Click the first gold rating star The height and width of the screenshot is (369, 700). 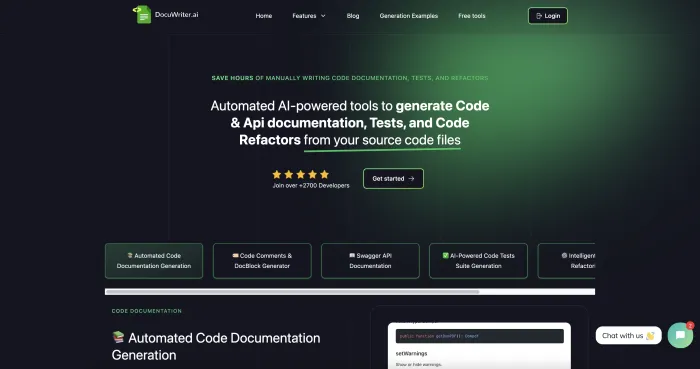(x=277, y=174)
